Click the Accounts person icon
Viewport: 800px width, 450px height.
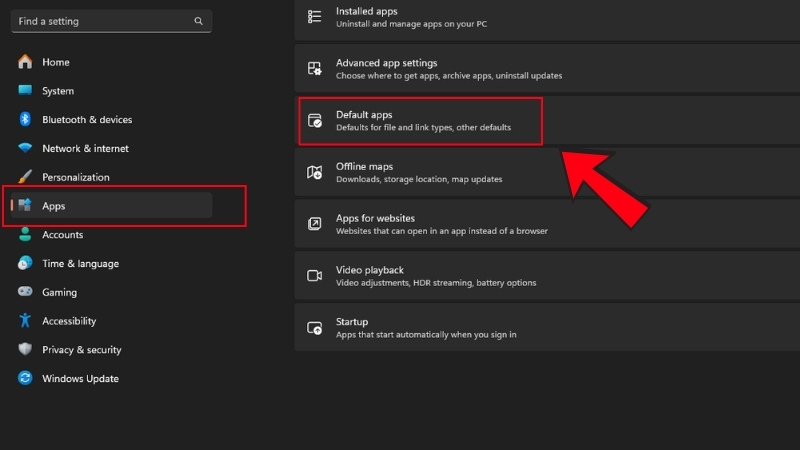[25, 234]
